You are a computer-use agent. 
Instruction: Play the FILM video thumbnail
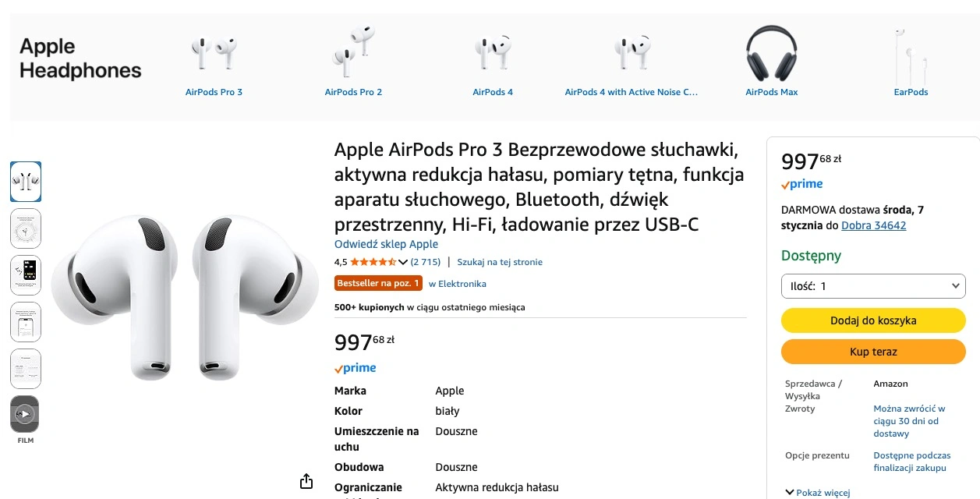pos(25,415)
